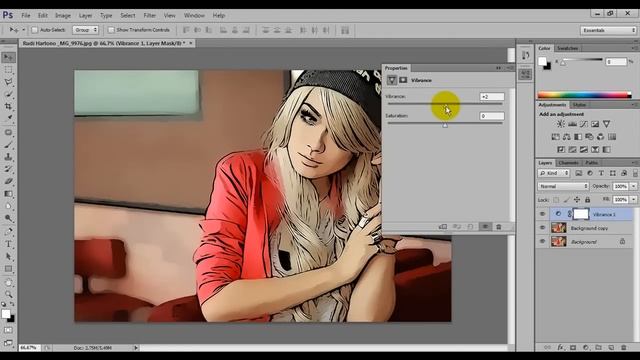Open the Normal blend mode dropdown
640x360 pixels.
[x=563, y=187]
